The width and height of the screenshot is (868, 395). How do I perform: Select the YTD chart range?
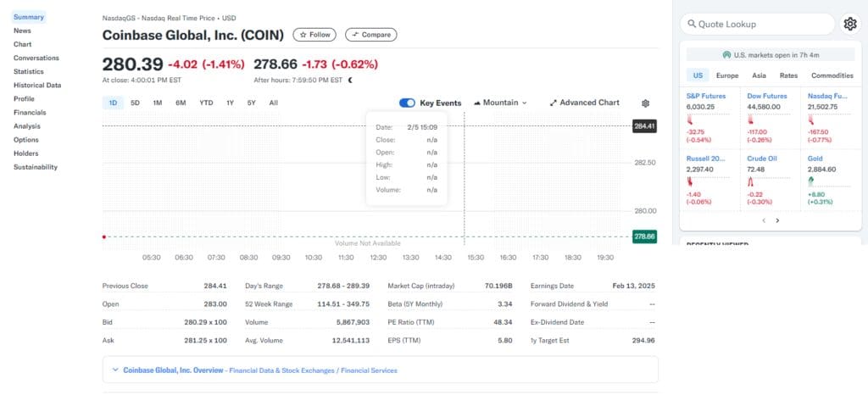(x=206, y=103)
